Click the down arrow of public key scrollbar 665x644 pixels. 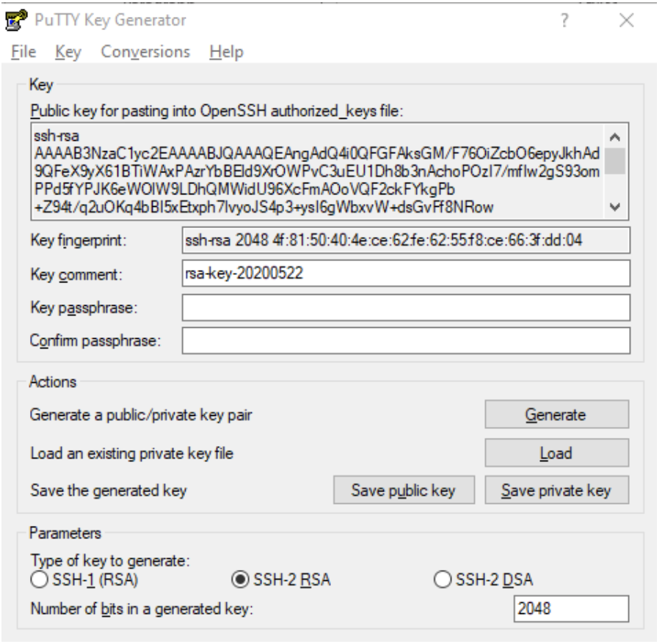(615, 207)
